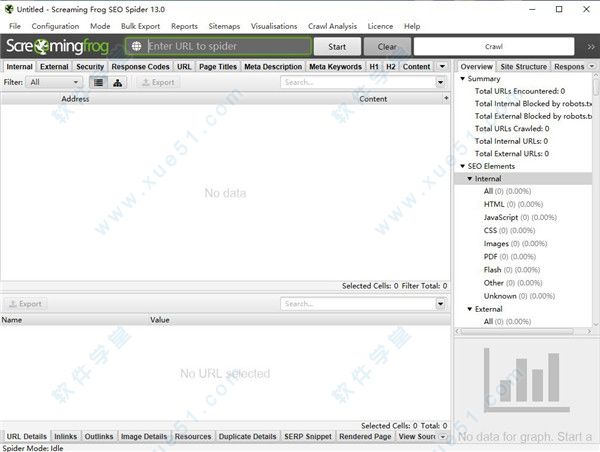The image size is (600, 452).
Task: Open more top tabs dropdown arrow
Action: coord(442,66)
